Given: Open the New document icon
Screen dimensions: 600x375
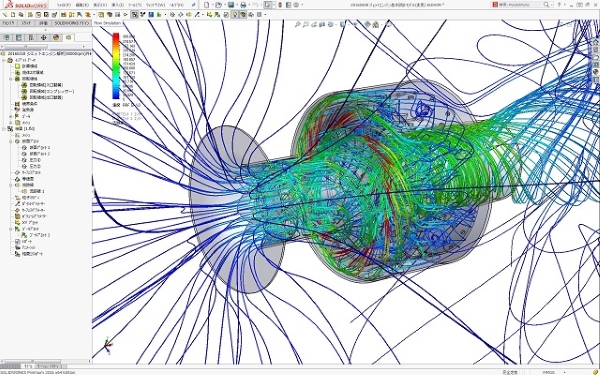Looking at the screenshot, I should click(207, 5).
